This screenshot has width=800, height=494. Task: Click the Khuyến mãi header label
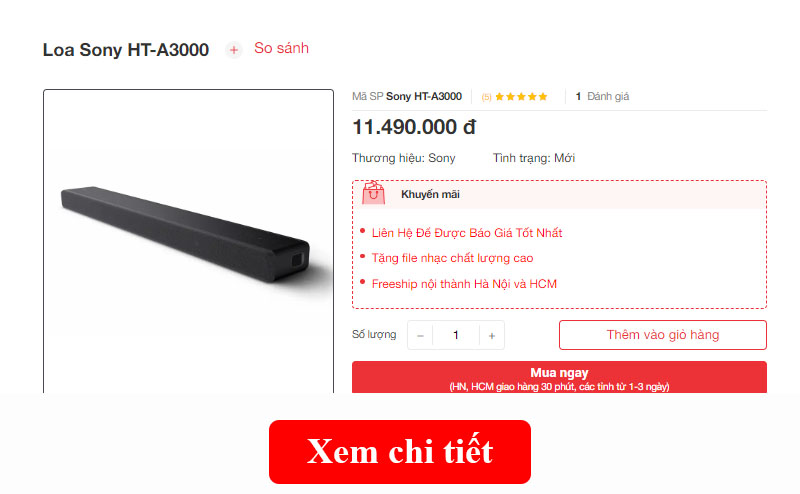430,194
